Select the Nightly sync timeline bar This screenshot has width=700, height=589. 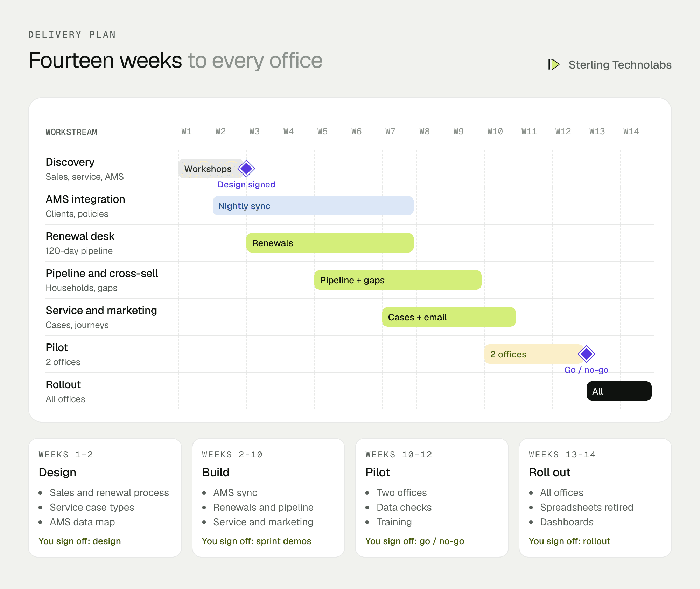(x=313, y=206)
